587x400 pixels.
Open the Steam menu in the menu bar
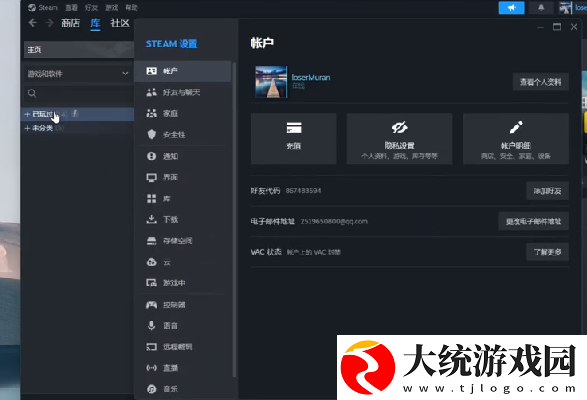click(x=43, y=7)
